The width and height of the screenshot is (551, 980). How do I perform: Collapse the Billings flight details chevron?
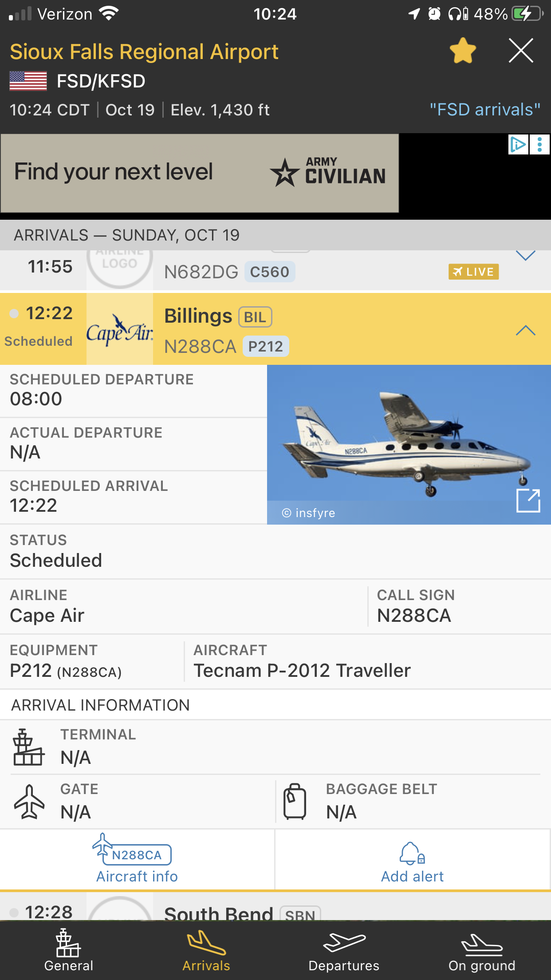[x=525, y=330]
